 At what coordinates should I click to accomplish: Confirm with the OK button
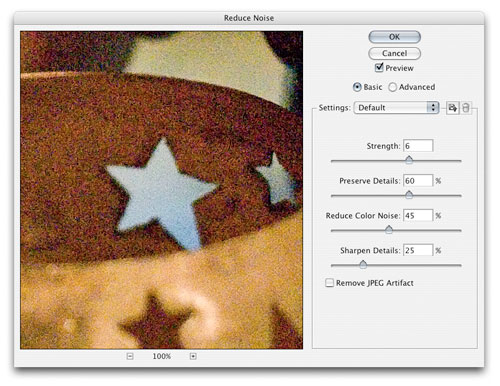[394, 37]
